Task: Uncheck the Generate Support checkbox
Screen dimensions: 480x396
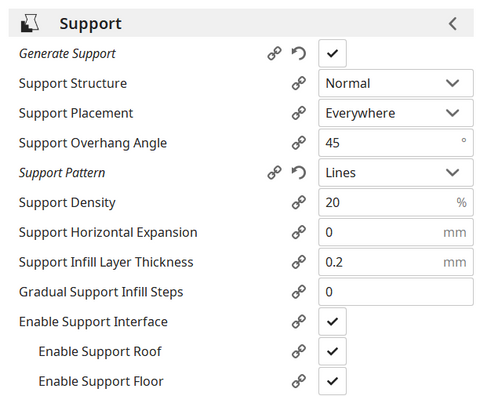Action: pyautogui.click(x=332, y=53)
